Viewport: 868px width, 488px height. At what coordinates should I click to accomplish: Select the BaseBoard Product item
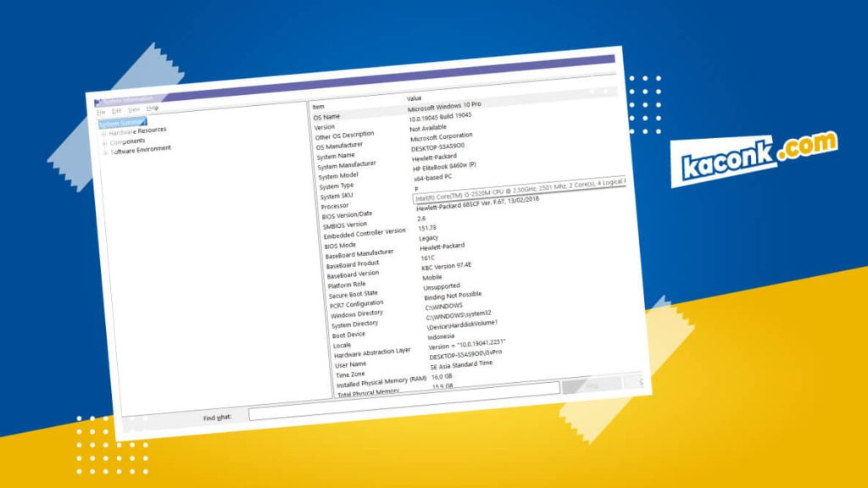click(x=353, y=264)
